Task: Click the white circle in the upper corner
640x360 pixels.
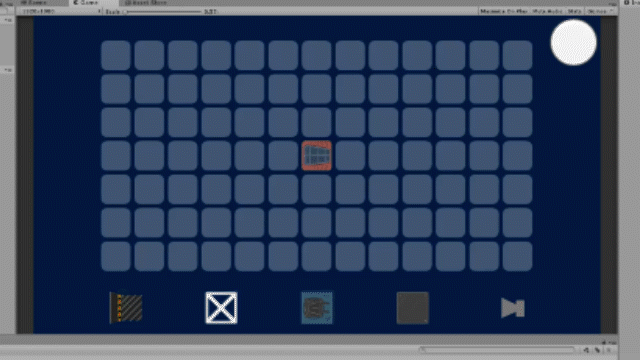Action: pos(573,42)
